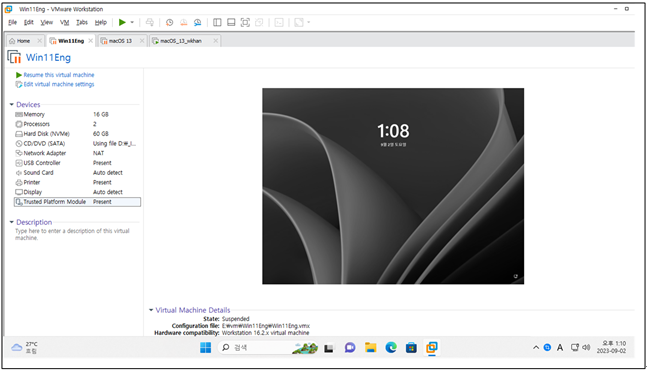Open Task View on the taskbar
This screenshot has height=371, width=647.
click(x=329, y=348)
